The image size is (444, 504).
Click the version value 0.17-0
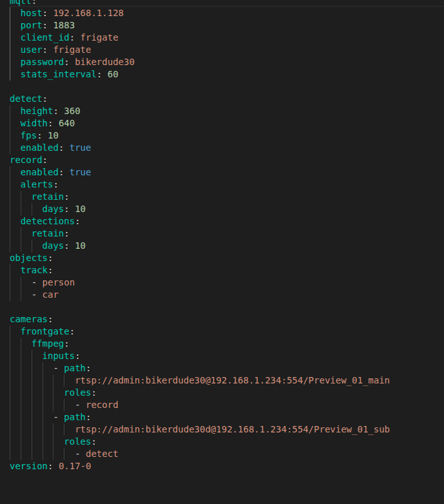(75, 466)
